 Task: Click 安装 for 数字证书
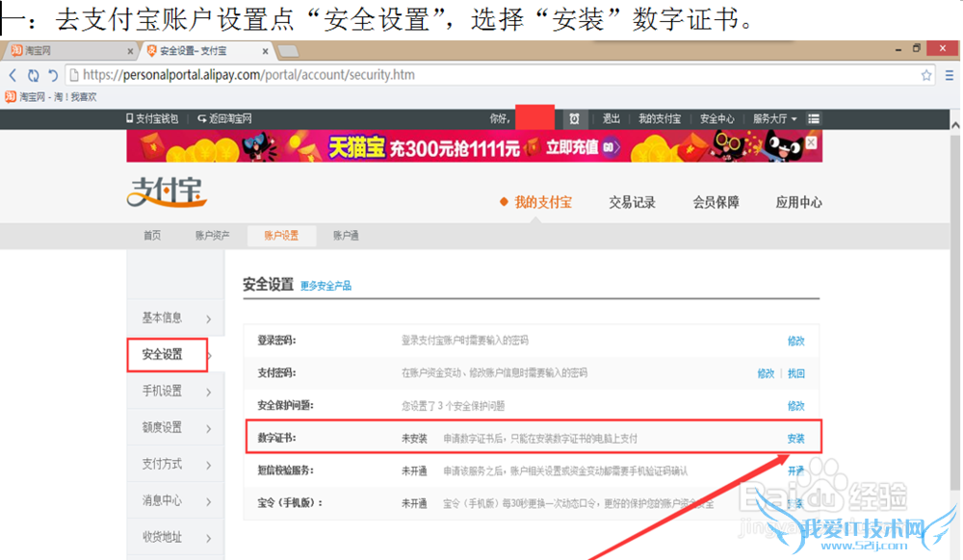click(x=796, y=439)
